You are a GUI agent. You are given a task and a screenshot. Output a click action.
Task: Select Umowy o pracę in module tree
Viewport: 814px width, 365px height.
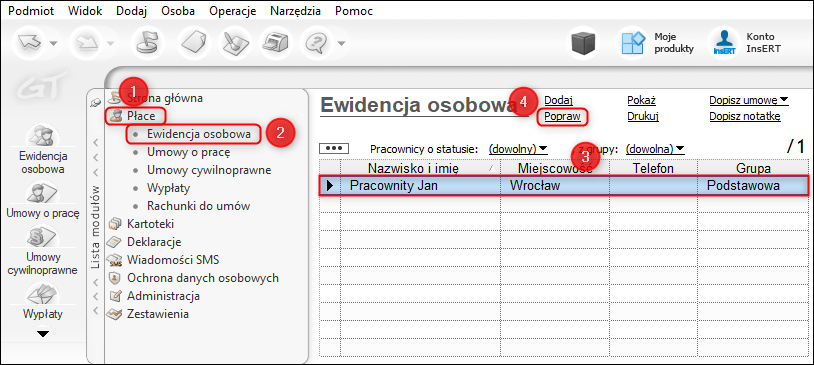coord(188,152)
